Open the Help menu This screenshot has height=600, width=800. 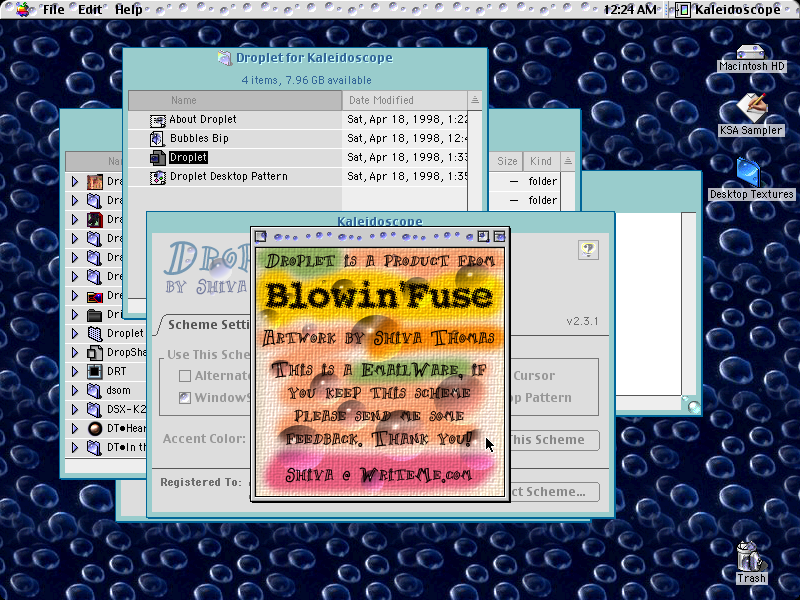tap(129, 9)
